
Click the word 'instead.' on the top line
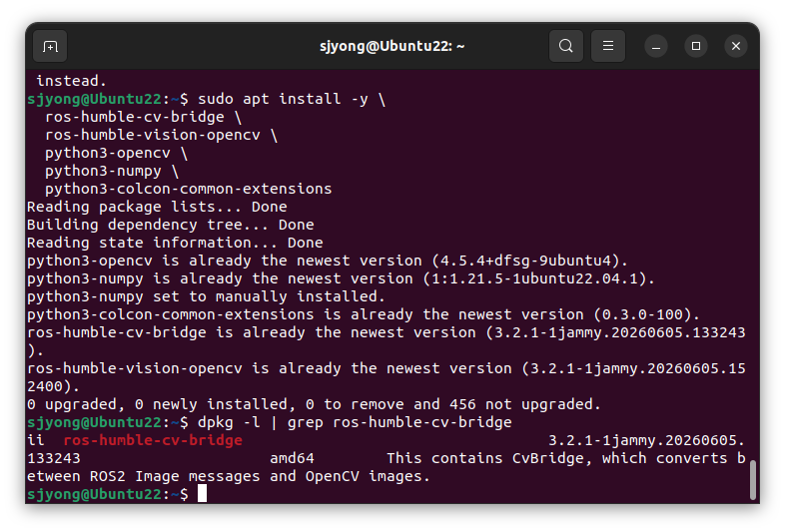pos(72,81)
